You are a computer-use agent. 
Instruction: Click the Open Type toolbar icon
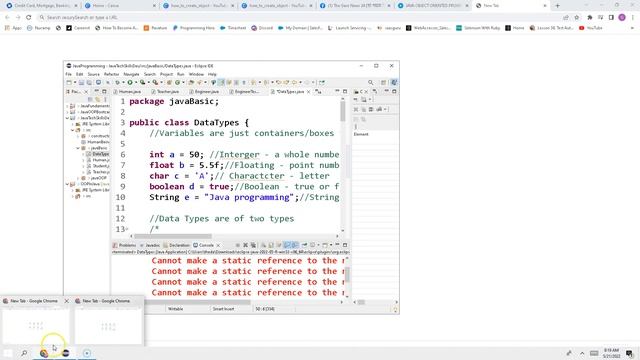click(x=192, y=82)
